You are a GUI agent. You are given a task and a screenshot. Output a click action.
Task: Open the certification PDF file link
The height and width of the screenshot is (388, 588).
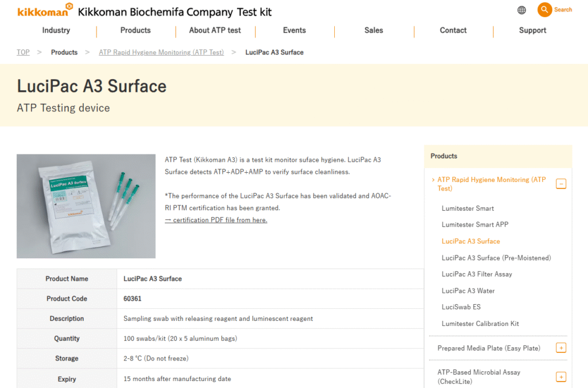tap(216, 220)
